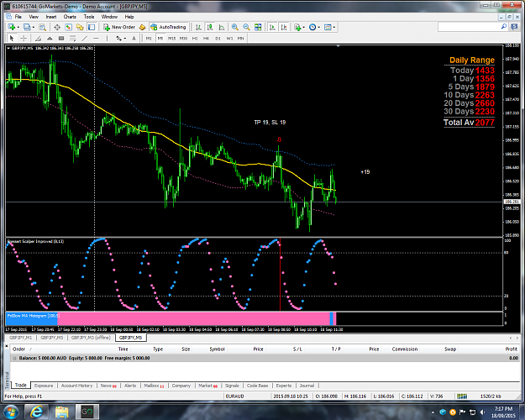Open the Charts menu
Image resolution: width=525 pixels, height=420 pixels.
(x=70, y=17)
